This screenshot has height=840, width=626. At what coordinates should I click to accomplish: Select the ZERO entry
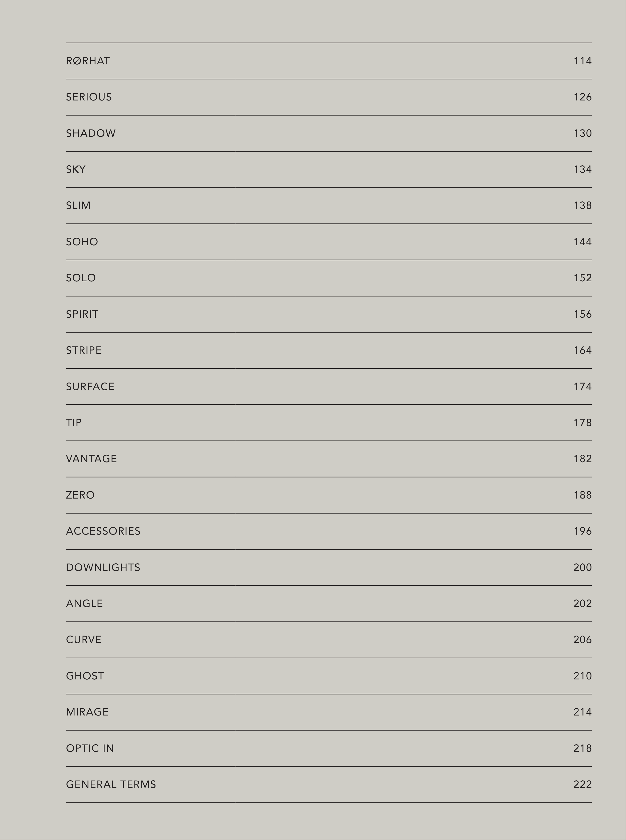pos(80,495)
